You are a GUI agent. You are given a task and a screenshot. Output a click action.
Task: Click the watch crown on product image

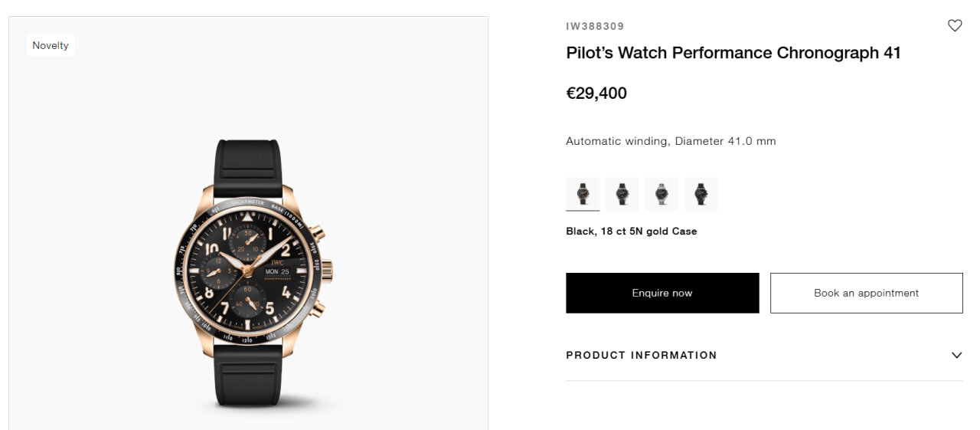tap(327, 271)
